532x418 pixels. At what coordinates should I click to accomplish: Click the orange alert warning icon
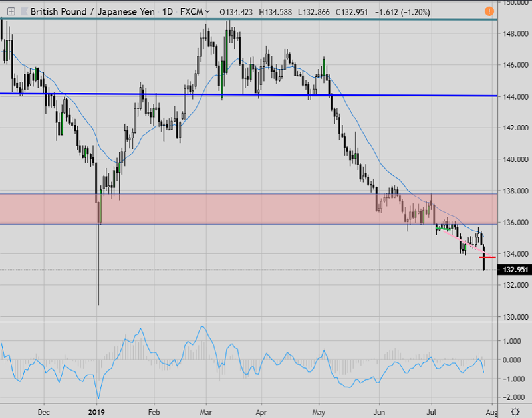[489, 11]
